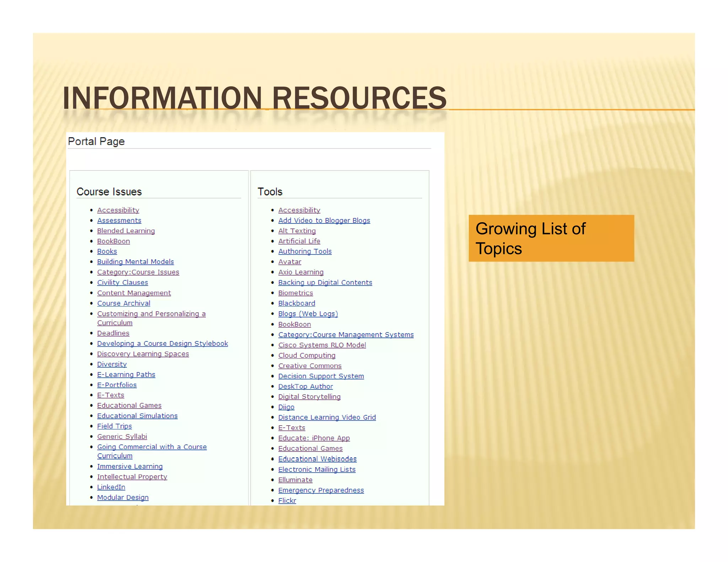
Task: Open Distance Learning Video Grid link
Action: [327, 417]
